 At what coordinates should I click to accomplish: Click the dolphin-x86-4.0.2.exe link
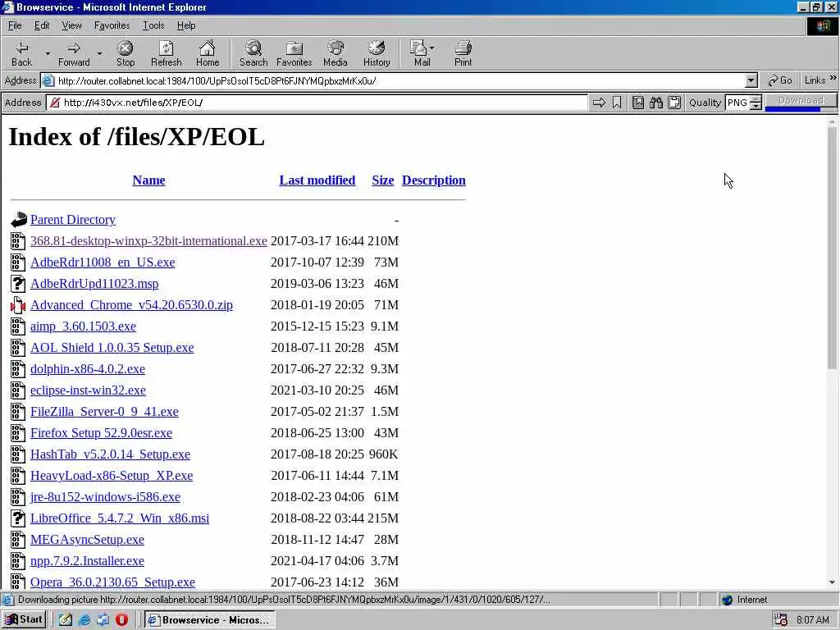87,368
